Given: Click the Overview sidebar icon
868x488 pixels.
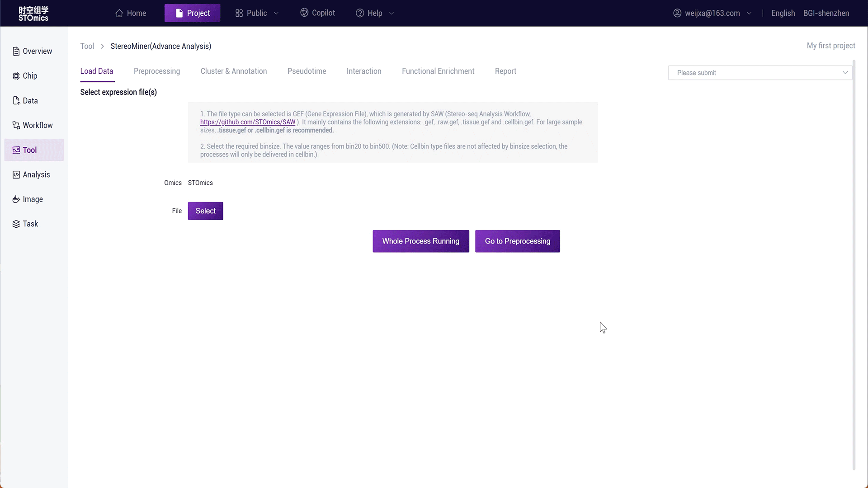Looking at the screenshot, I should (x=16, y=51).
